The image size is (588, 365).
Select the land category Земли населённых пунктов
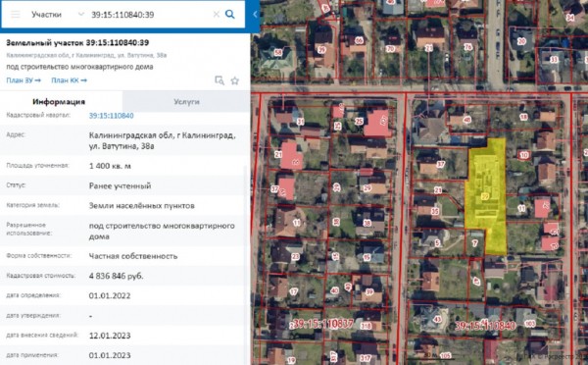[142, 206]
